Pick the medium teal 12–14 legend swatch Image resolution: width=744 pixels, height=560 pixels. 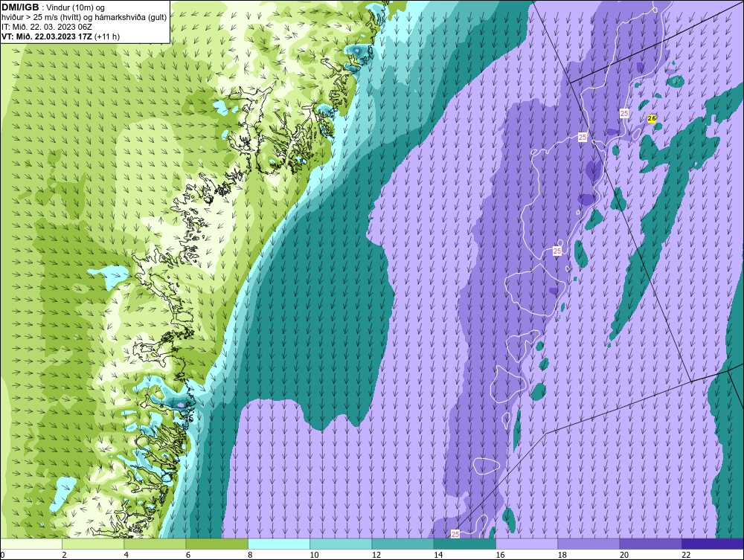click(403, 544)
